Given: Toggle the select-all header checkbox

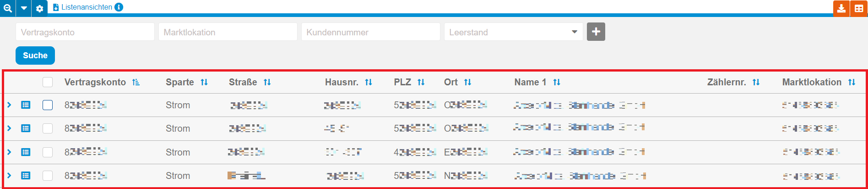Looking at the screenshot, I should (x=48, y=82).
